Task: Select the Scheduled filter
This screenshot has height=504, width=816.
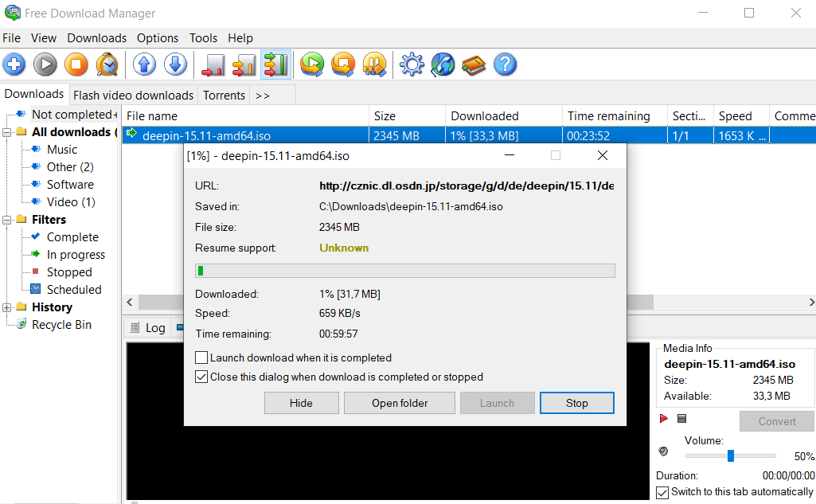Action: pyautogui.click(x=74, y=290)
